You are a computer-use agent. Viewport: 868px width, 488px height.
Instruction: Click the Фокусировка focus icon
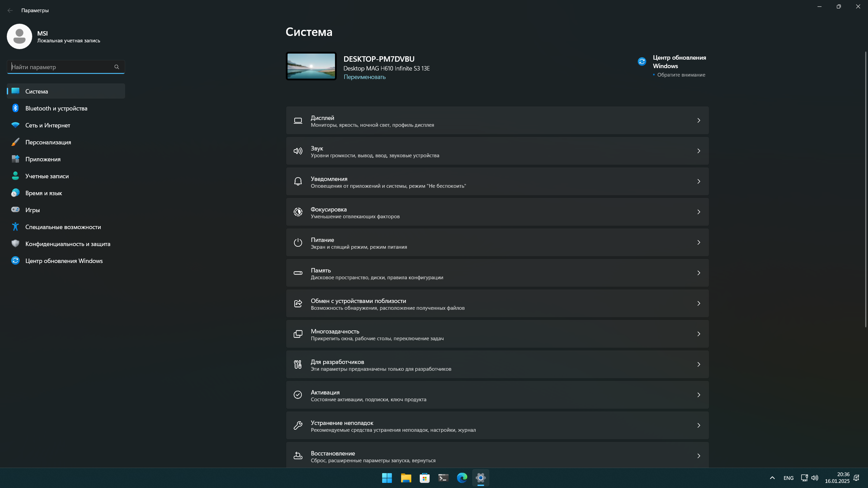click(298, 212)
